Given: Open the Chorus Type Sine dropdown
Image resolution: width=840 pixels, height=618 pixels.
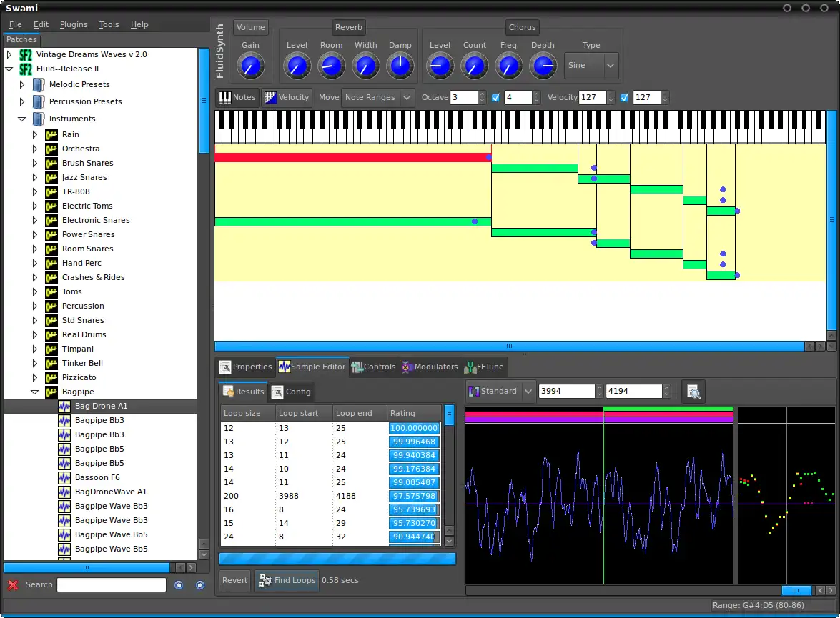Looking at the screenshot, I should pyautogui.click(x=591, y=66).
